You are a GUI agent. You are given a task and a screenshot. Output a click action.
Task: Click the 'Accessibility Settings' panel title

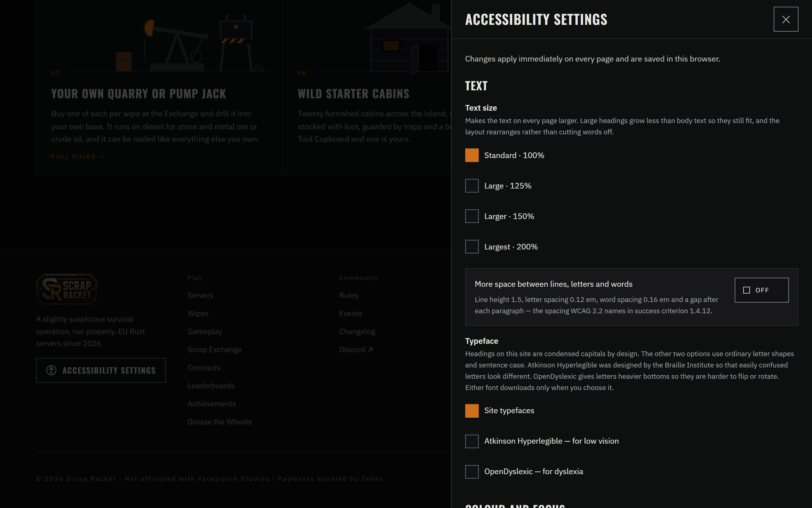pyautogui.click(x=536, y=19)
